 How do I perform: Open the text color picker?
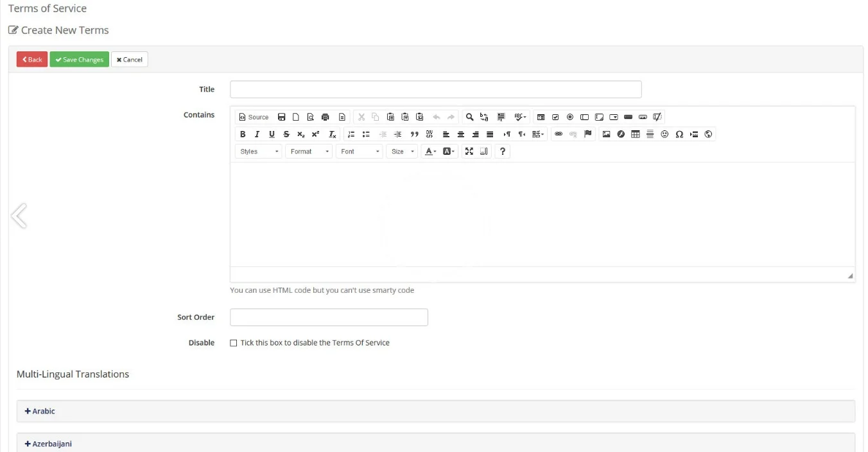coord(430,152)
